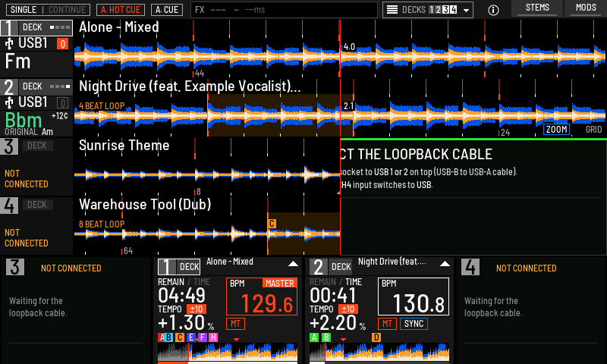607x364 pixels.
Task: Trigger hot cue E on Deck 1
Action: tap(191, 337)
